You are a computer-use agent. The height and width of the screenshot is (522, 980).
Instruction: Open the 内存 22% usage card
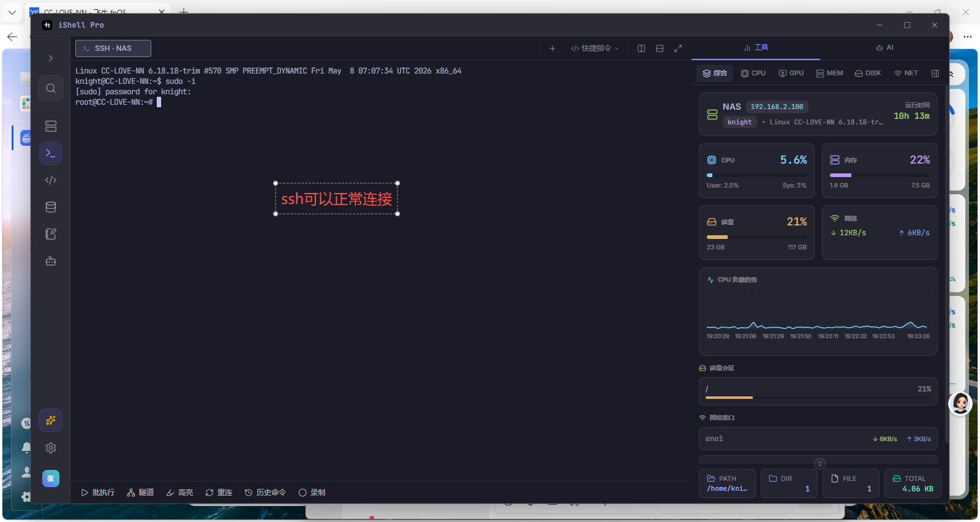880,171
